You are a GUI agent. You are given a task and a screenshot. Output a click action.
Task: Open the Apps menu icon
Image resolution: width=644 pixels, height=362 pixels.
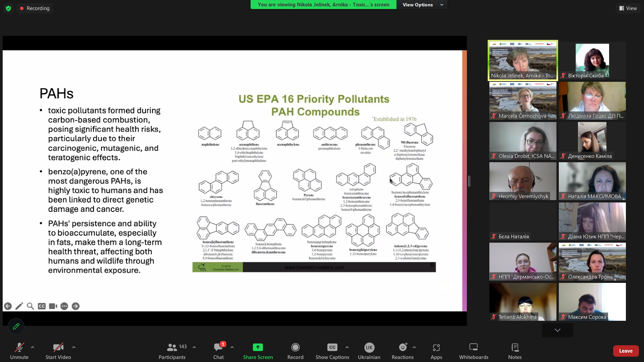pos(436,348)
